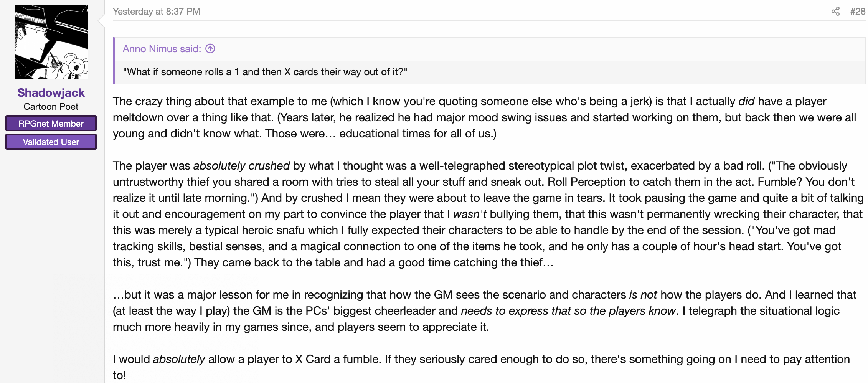This screenshot has height=383, width=868.
Task: Click the share icon beside post #28
Action: pos(835,11)
